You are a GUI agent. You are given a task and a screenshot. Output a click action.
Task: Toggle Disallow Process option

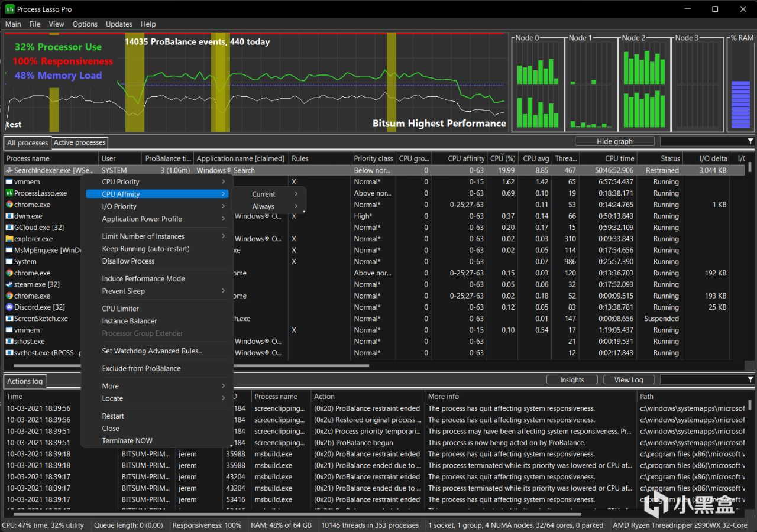point(157,261)
